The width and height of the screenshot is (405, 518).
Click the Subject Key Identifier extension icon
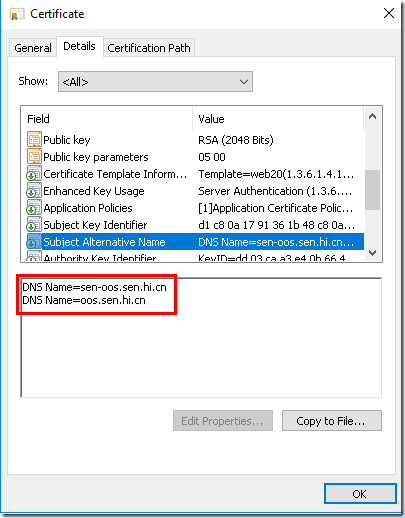coord(34,225)
